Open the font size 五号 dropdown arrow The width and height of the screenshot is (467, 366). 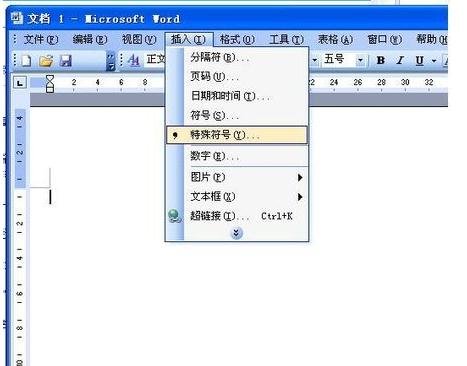pyautogui.click(x=360, y=60)
